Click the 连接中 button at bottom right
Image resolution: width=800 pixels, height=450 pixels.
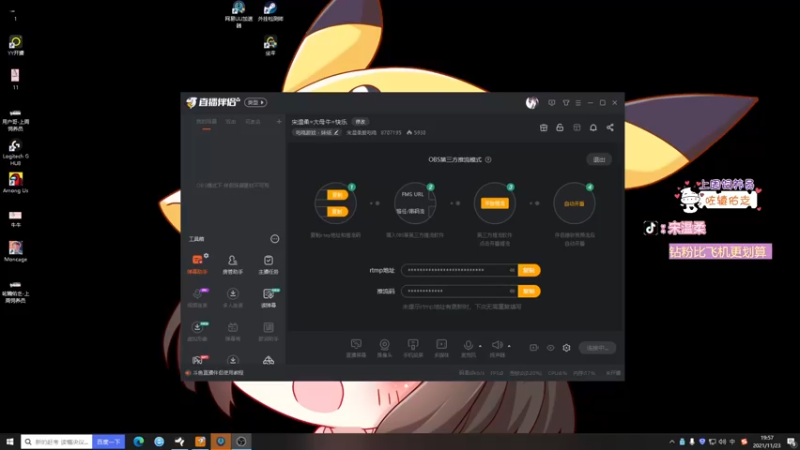point(597,348)
